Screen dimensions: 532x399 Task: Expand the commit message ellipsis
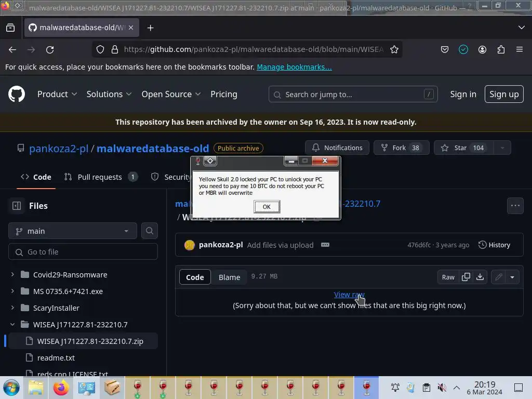pyautogui.click(x=325, y=245)
